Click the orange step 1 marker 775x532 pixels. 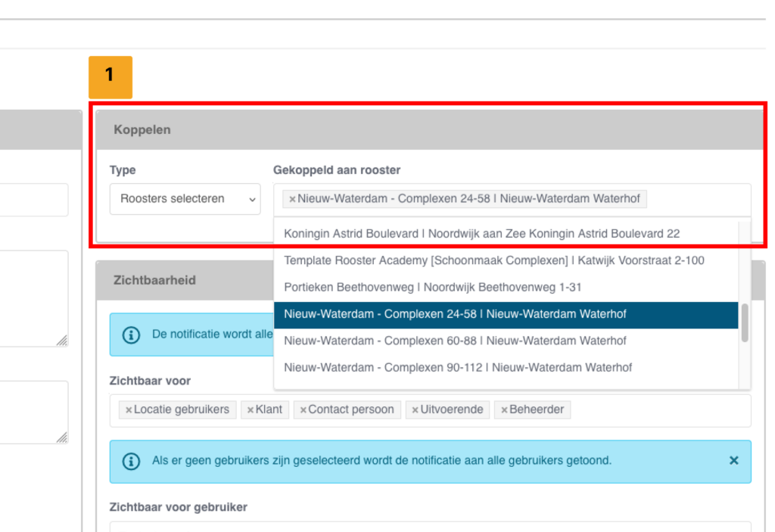pyautogui.click(x=110, y=76)
